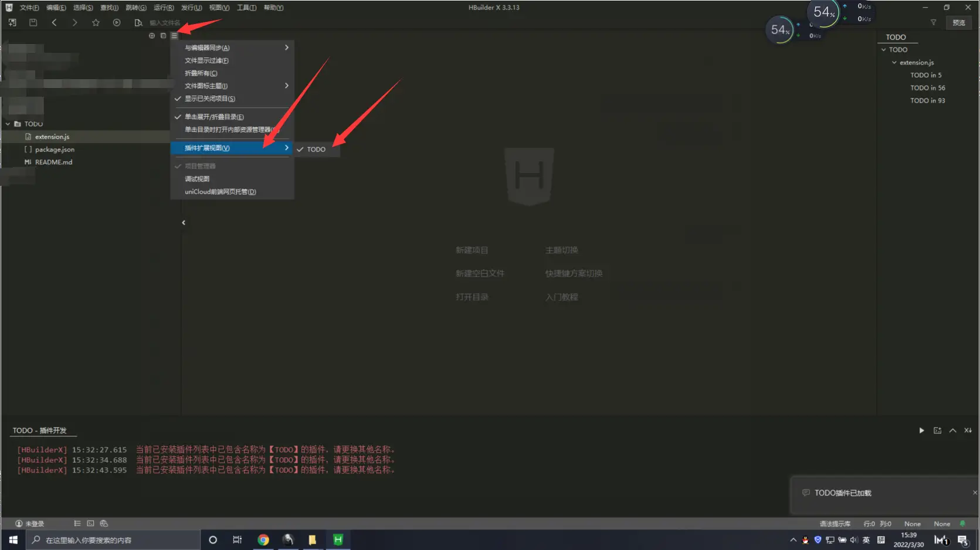Open the 编辑(E) menu

click(56, 8)
